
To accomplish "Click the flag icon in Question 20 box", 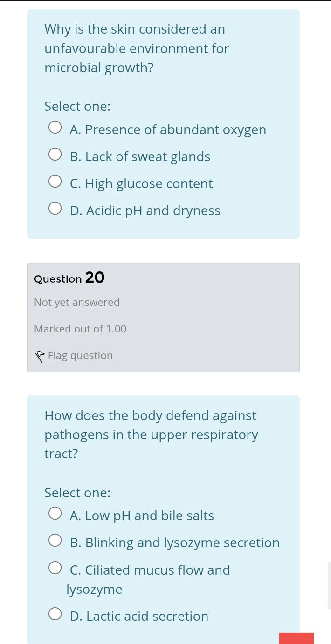I will 40,356.
